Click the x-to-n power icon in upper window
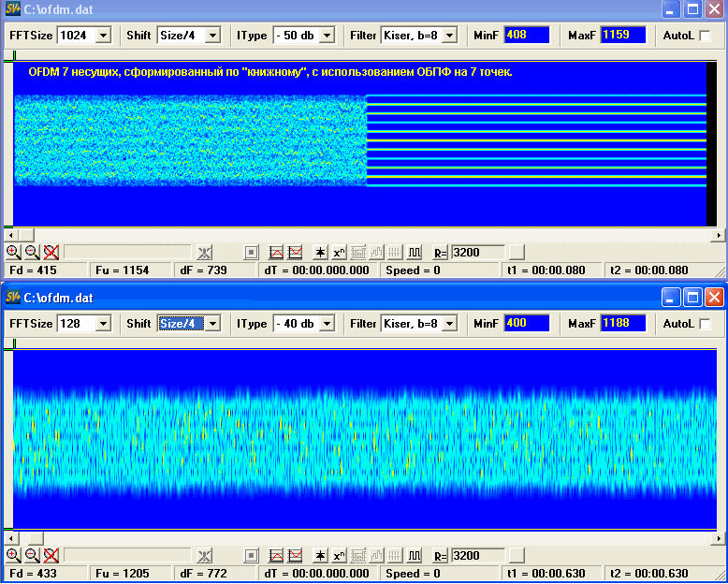Viewport: 728px width, 584px height. click(339, 253)
